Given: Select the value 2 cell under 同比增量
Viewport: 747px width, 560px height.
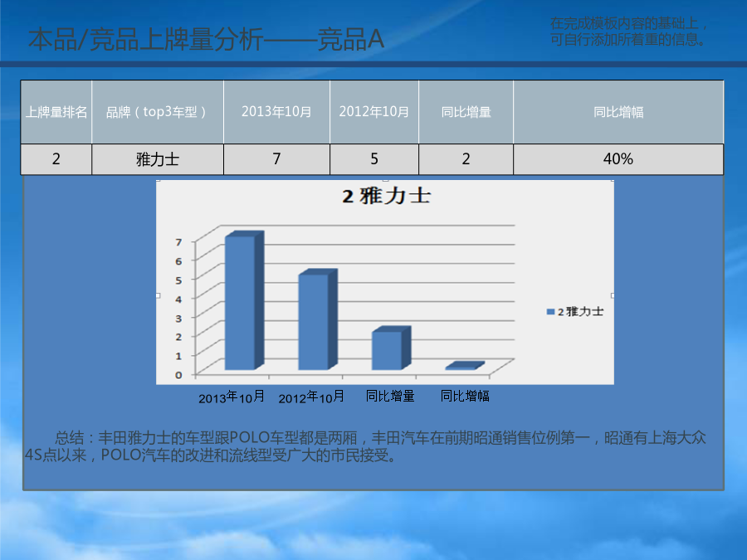Looking at the screenshot, I should point(466,159).
